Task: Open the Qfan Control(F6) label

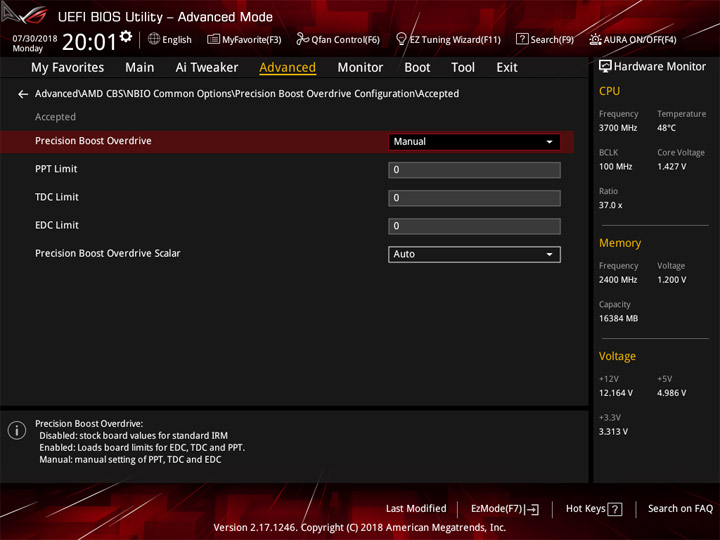Action: pos(345,39)
